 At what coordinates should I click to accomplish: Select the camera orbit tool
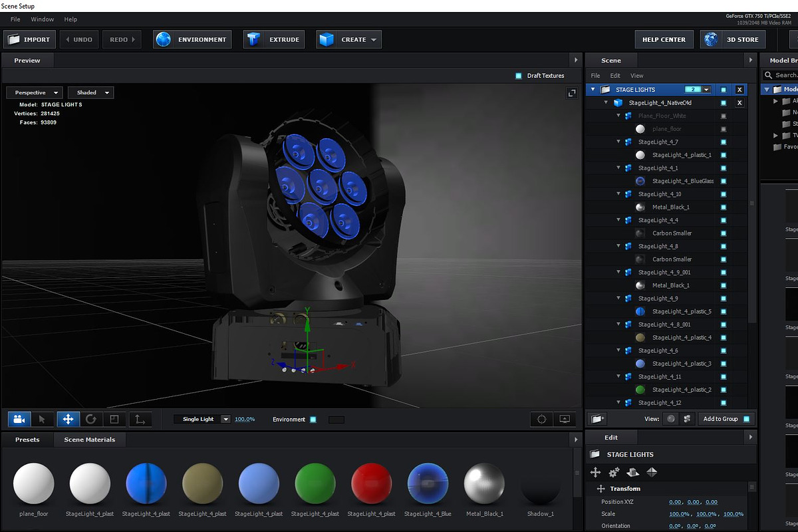[19, 419]
